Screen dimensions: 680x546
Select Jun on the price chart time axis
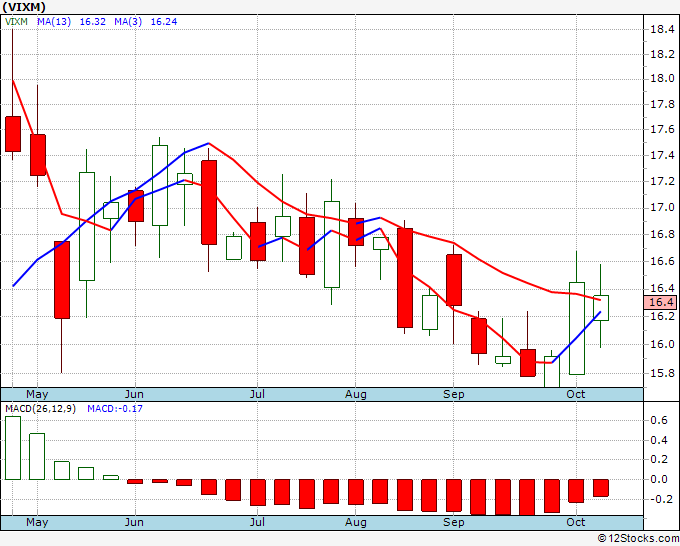(x=134, y=394)
